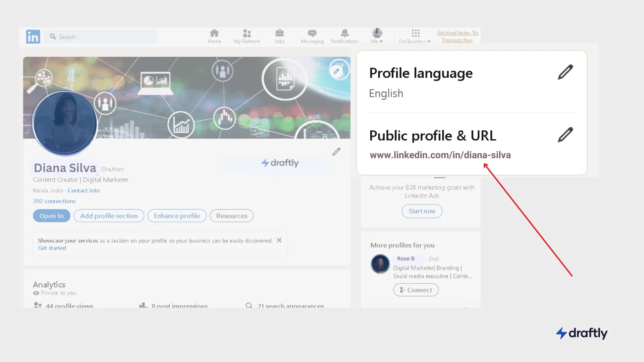Edit the Profile language setting

tap(566, 72)
